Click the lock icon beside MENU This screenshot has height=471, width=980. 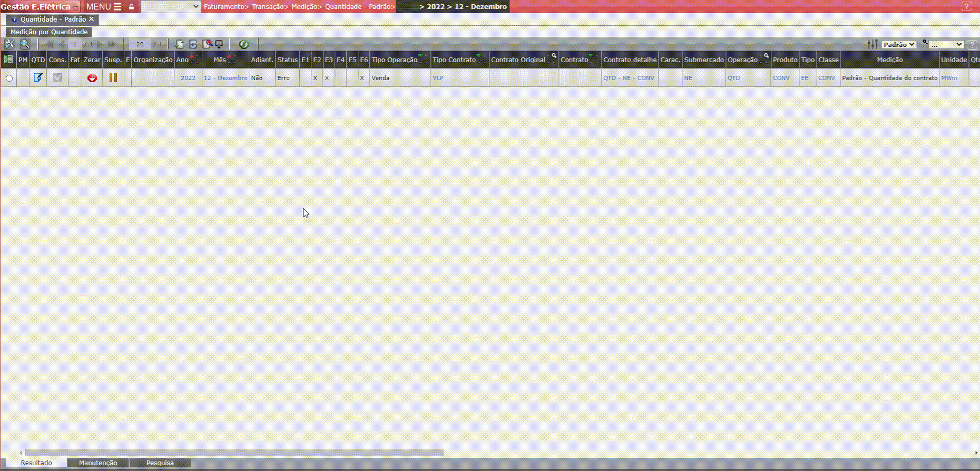coord(132,7)
